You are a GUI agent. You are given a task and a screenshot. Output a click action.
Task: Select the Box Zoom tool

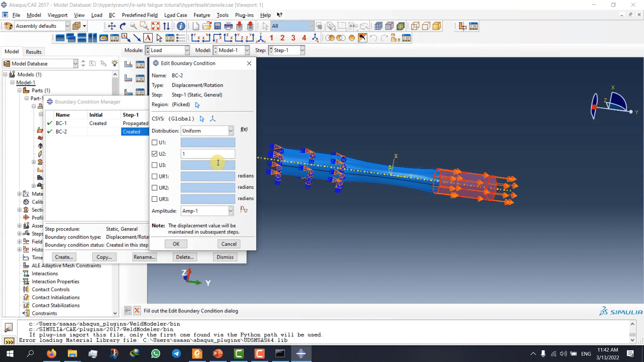(x=144, y=26)
